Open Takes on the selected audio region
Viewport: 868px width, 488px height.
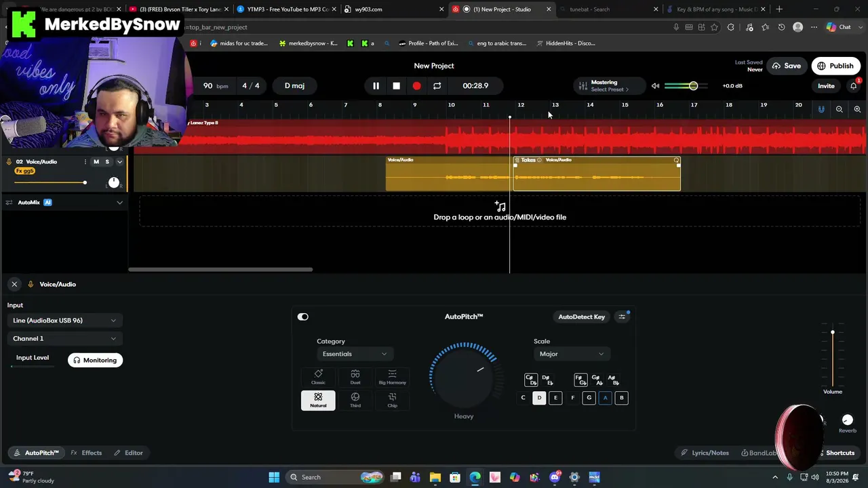[528, 160]
